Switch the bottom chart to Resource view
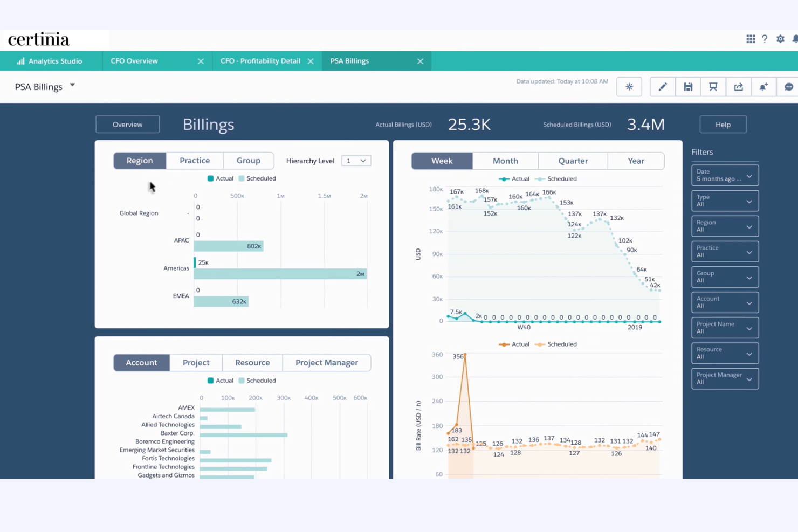This screenshot has width=798, height=532. tap(252, 362)
